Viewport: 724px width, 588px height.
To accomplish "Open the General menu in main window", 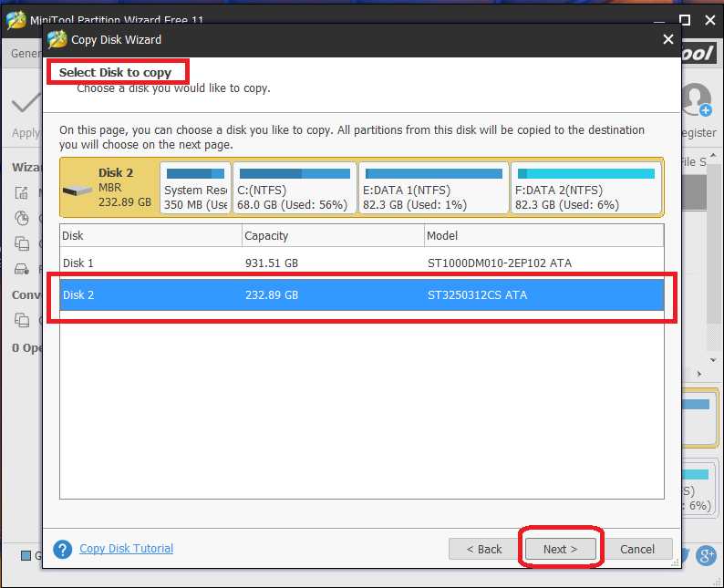I will click(x=26, y=54).
